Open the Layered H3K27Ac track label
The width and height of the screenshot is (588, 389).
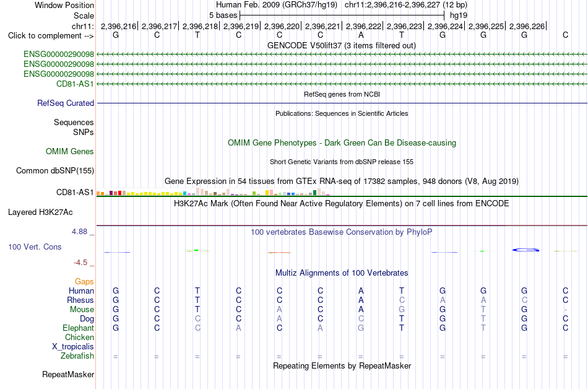click(x=40, y=212)
